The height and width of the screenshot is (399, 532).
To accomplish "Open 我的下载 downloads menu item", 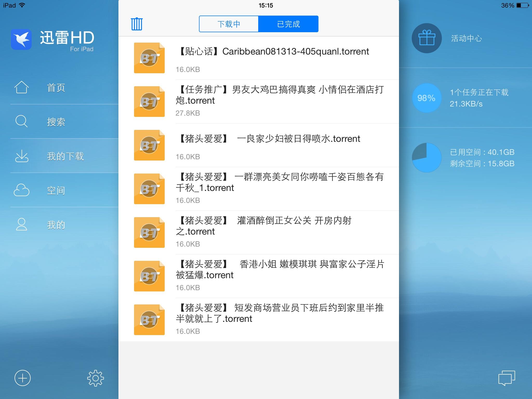I will [65, 156].
